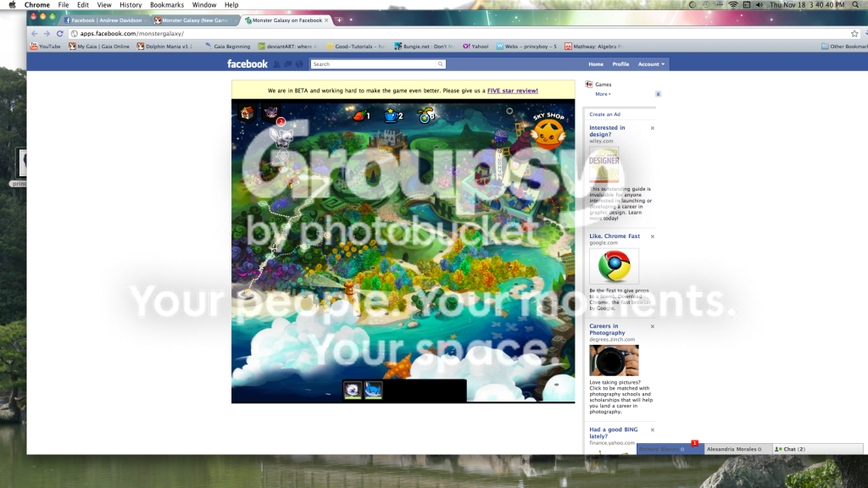Click the FIVE star review link
This screenshot has width=868, height=488.
pos(513,91)
